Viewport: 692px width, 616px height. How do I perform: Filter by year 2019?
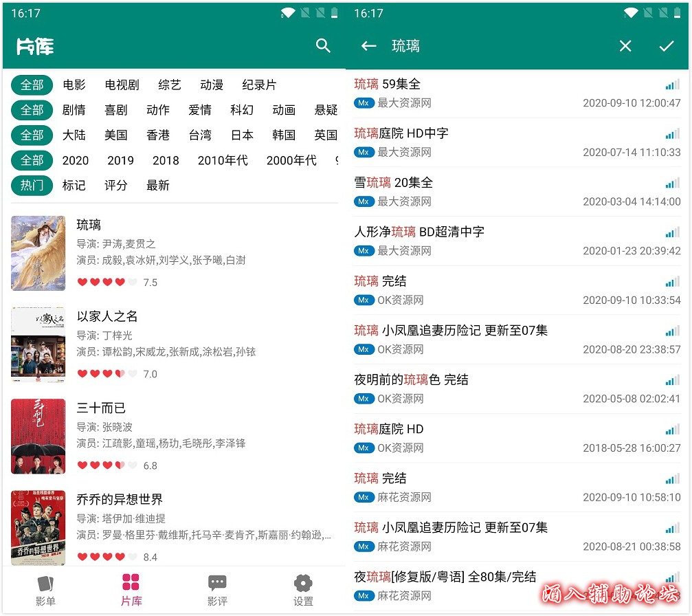[x=120, y=160]
